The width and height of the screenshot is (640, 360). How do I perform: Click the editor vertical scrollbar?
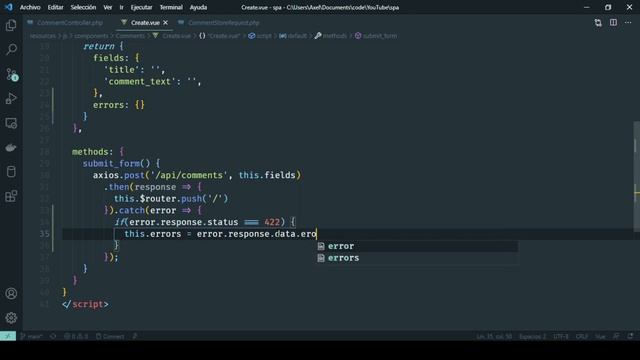pos(636,176)
